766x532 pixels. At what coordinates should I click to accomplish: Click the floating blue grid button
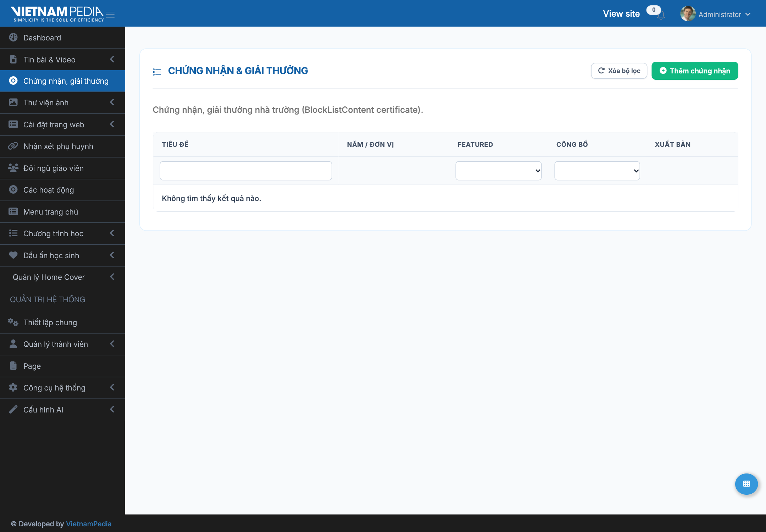(746, 484)
